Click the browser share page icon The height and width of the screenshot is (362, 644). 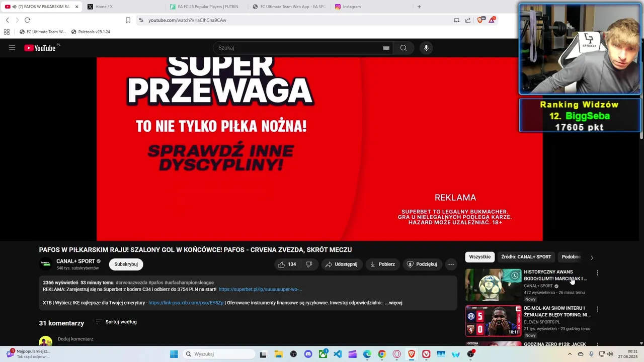[x=468, y=20]
